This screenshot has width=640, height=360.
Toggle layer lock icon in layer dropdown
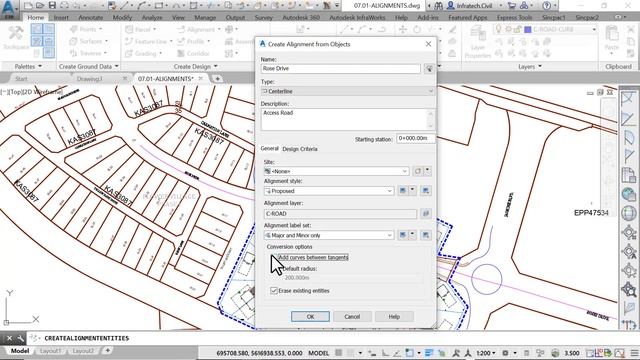pos(518,29)
